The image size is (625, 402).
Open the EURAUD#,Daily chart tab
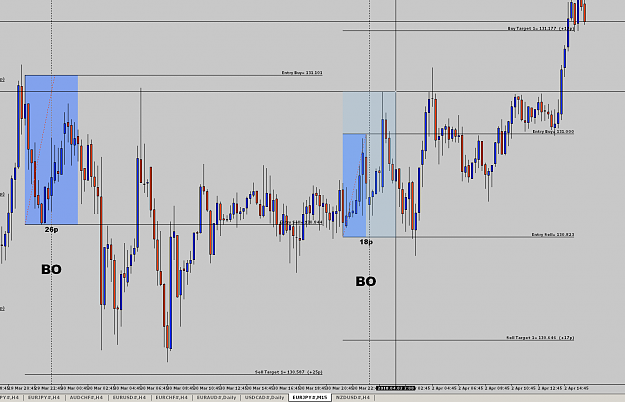(216, 398)
